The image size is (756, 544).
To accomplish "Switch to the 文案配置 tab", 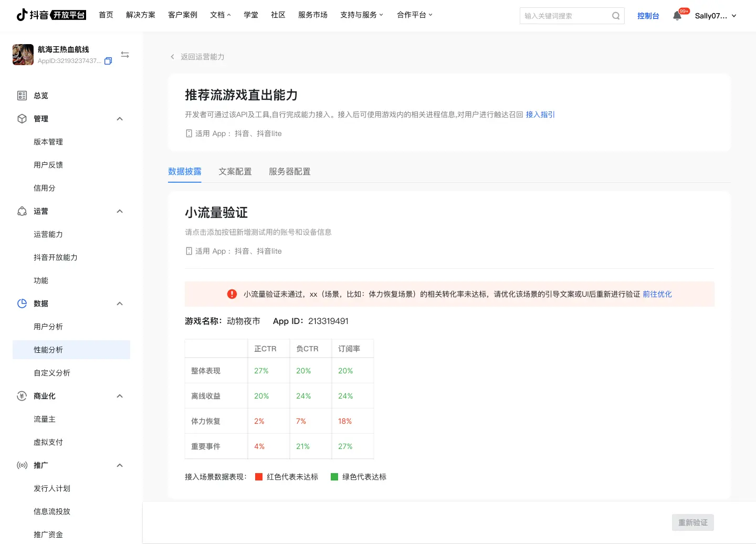I will pyautogui.click(x=235, y=172).
